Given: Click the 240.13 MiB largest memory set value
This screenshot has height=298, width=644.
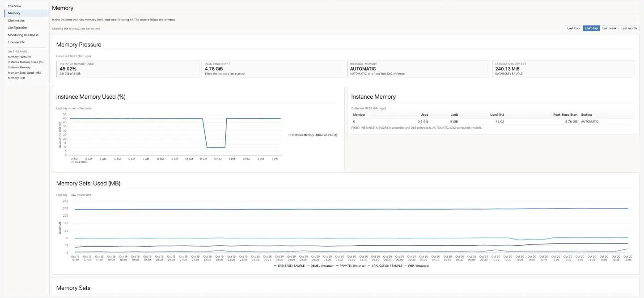Looking at the screenshot, I should [507, 69].
